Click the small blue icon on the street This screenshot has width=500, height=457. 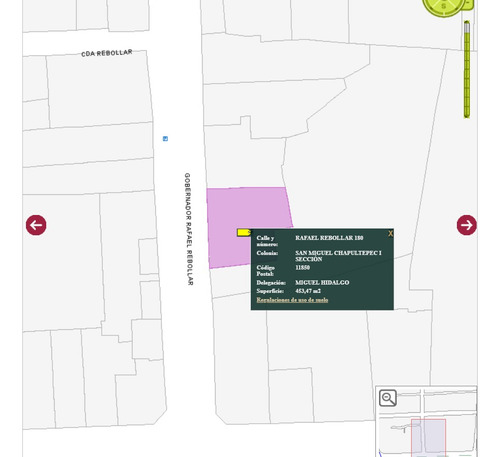pos(165,139)
